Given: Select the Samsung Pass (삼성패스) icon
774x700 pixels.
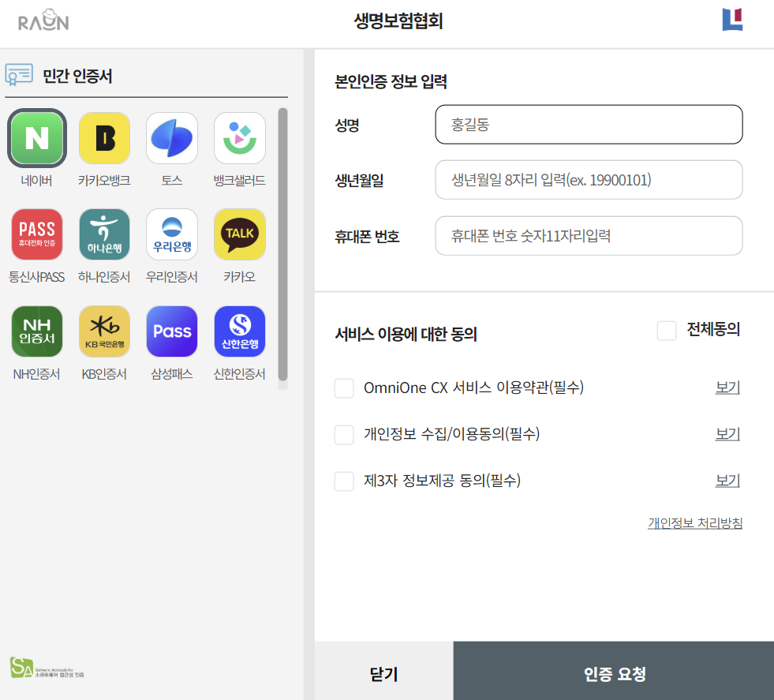Looking at the screenshot, I should pos(172,331).
